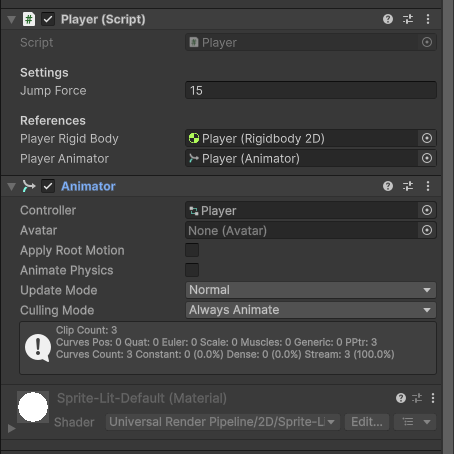This screenshot has width=454, height=454.
Task: Open object picker for Controller field
Action: (x=427, y=210)
